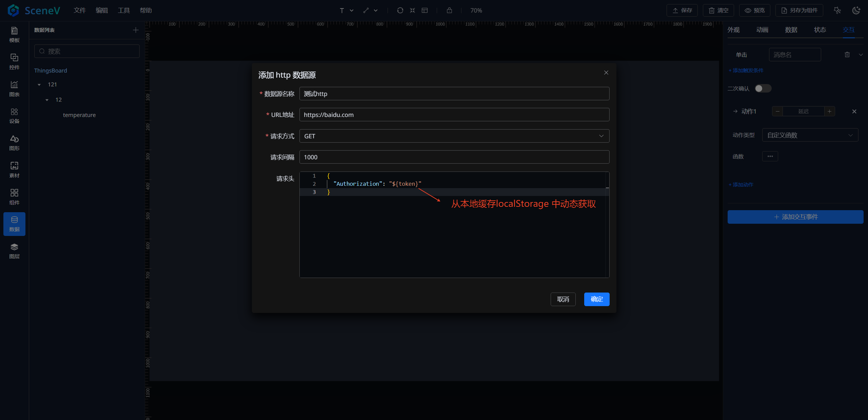868x420 pixels.
Task: Open the 图表 charts sidebar panel
Action: click(x=14, y=89)
